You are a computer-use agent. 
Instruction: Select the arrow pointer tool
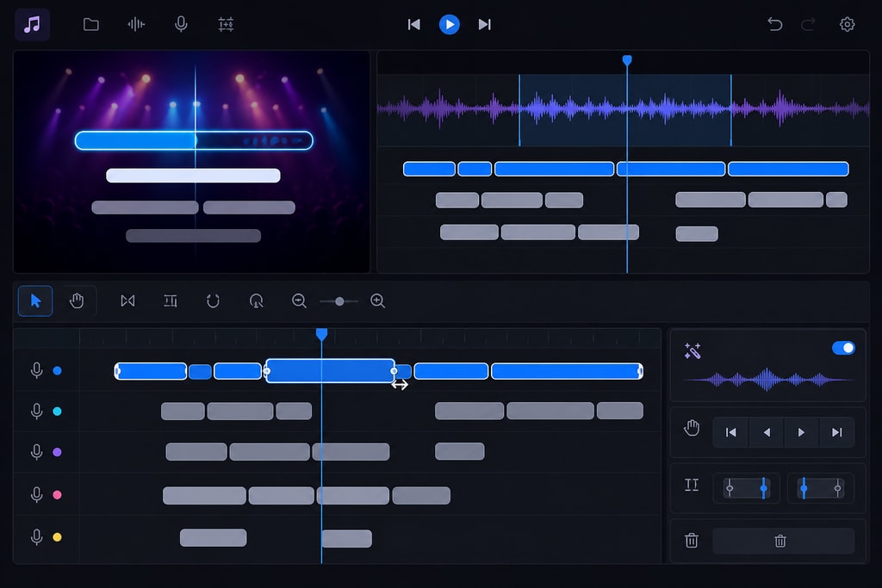pyautogui.click(x=35, y=300)
